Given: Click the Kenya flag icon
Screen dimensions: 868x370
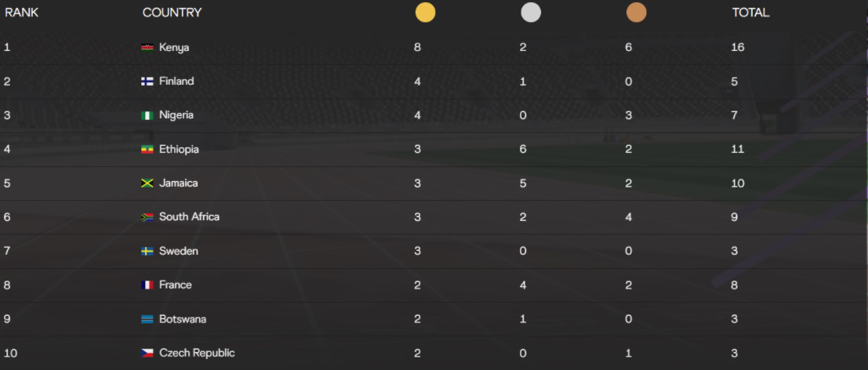Looking at the screenshot, I should click(147, 48).
